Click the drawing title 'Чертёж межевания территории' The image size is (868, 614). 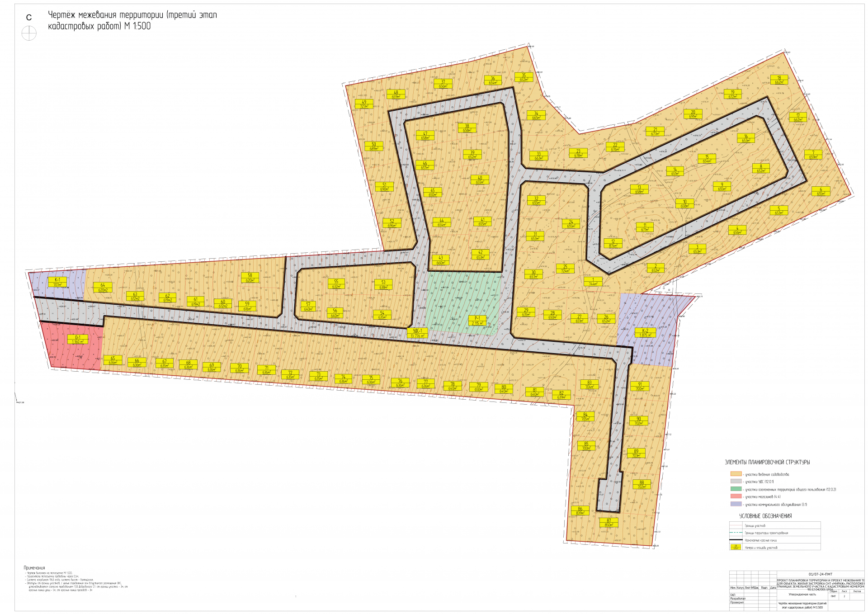point(106,15)
